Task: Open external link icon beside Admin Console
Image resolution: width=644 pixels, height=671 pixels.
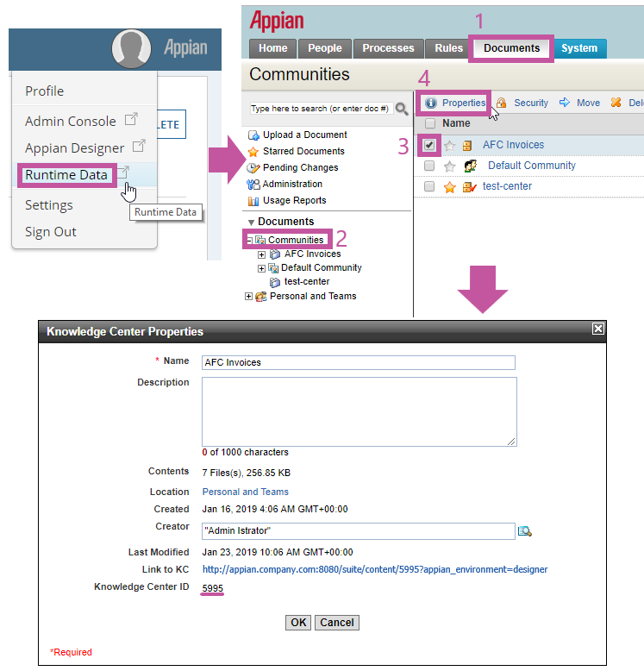Action: (131, 119)
